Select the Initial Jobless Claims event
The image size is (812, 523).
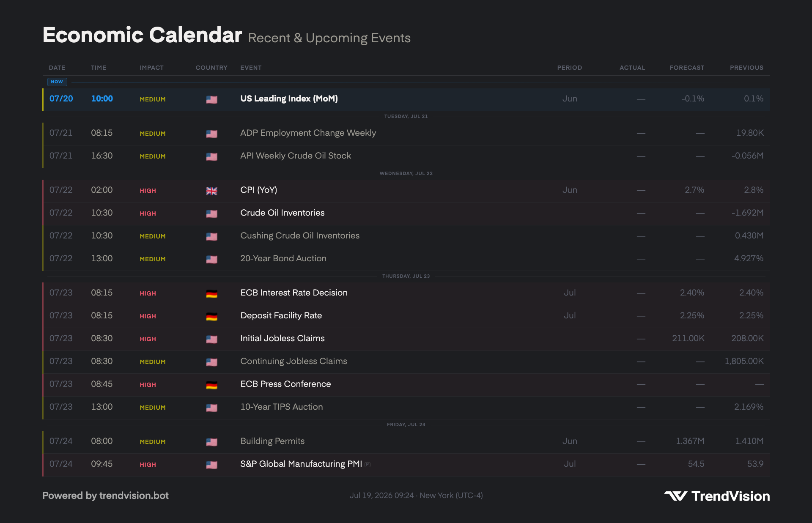283,338
